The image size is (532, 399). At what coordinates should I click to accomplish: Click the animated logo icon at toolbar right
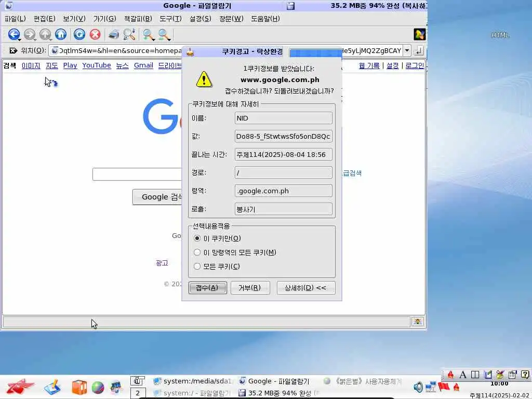(419, 34)
